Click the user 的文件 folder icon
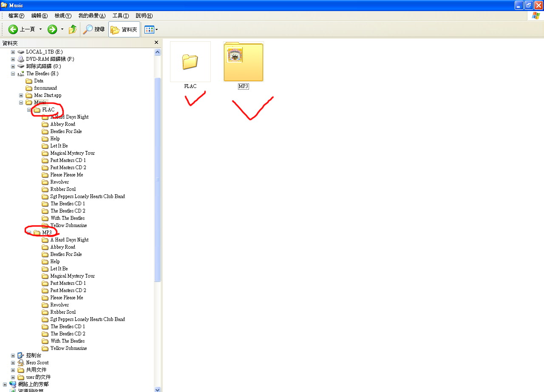This screenshot has width=544, height=392. click(x=21, y=377)
